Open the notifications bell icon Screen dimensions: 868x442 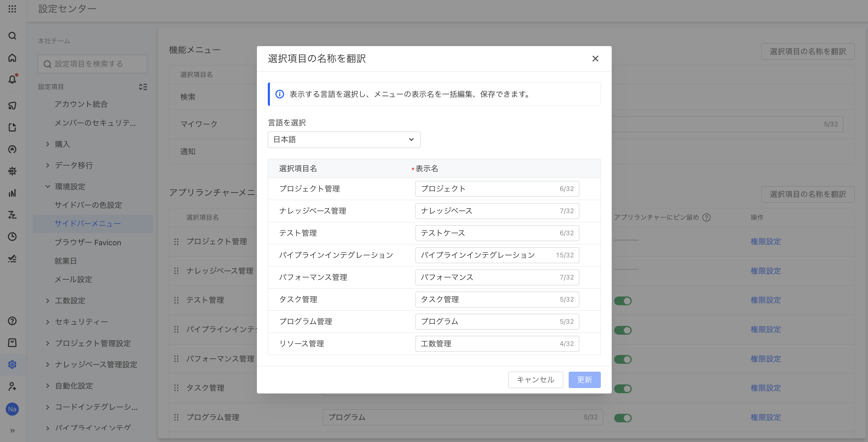[x=12, y=79]
